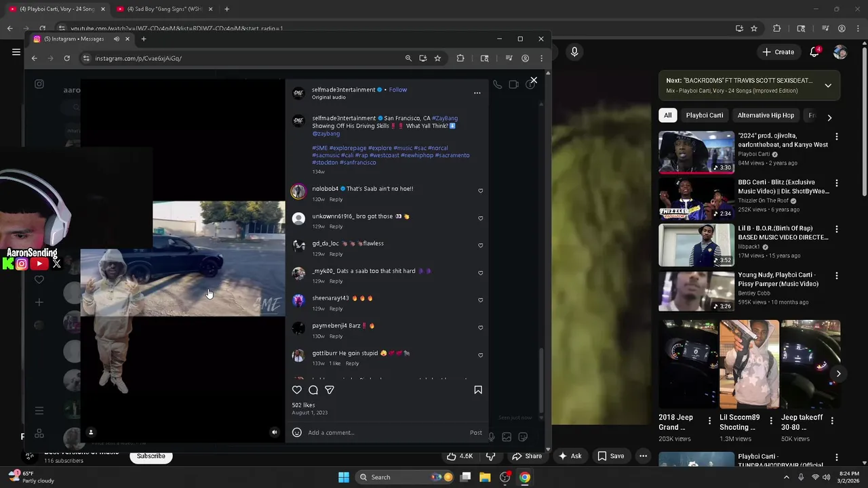This screenshot has height=488, width=868.
Task: Open options menu for Lil B - B.O.R. video
Action: click(836, 229)
